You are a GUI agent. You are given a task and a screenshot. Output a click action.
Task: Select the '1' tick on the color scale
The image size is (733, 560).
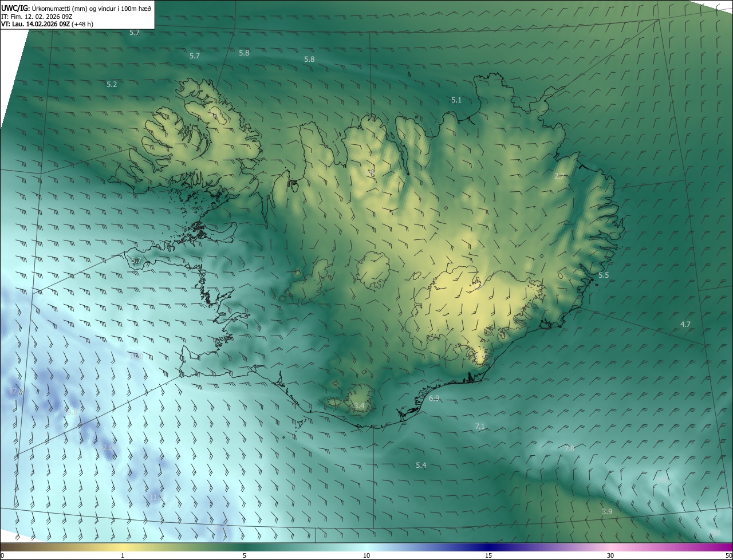[123, 555]
